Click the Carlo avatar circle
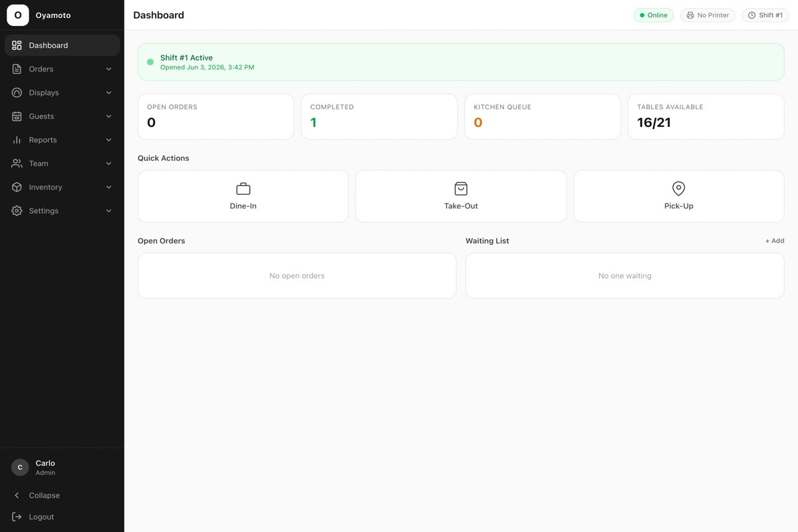Screen dimensions: 798x532 tap(20, 467)
